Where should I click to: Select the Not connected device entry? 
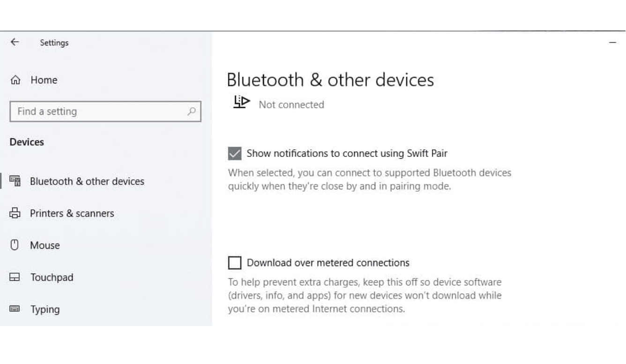click(x=291, y=104)
